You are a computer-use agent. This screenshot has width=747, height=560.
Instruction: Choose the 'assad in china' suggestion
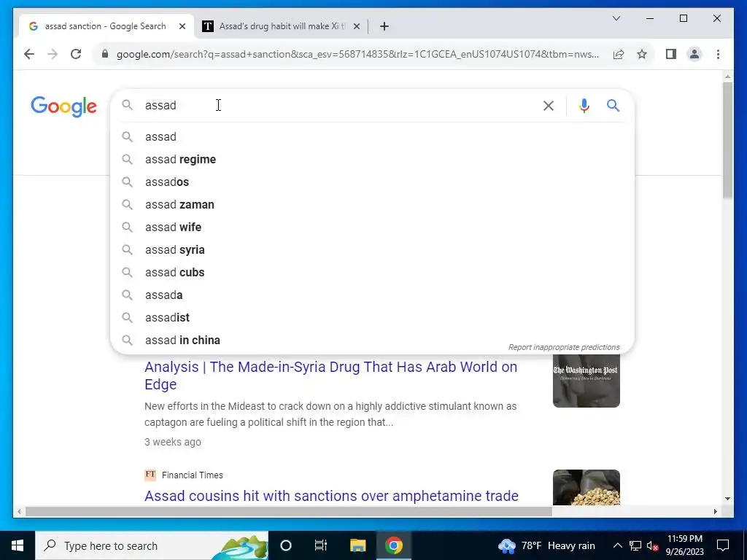tap(372, 340)
